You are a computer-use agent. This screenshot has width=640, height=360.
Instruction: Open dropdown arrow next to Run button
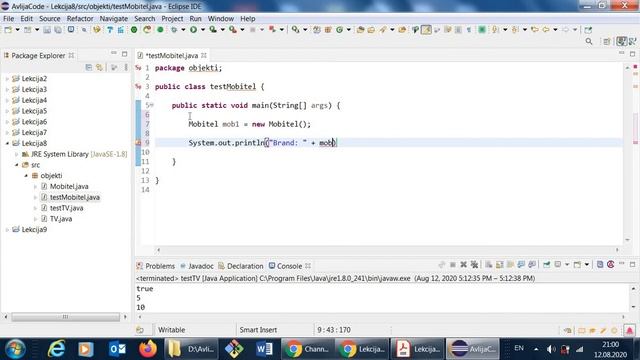coord(203,30)
